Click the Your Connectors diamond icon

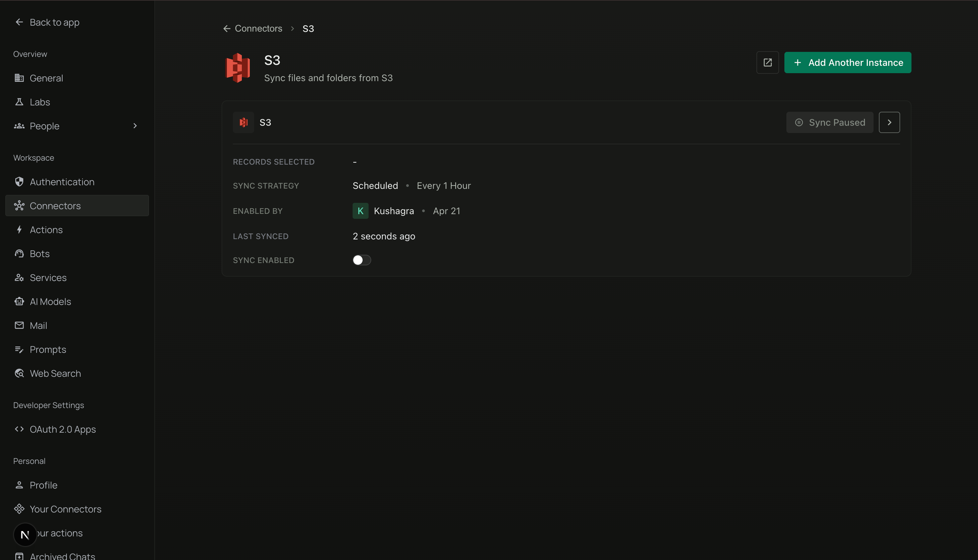[x=19, y=509]
